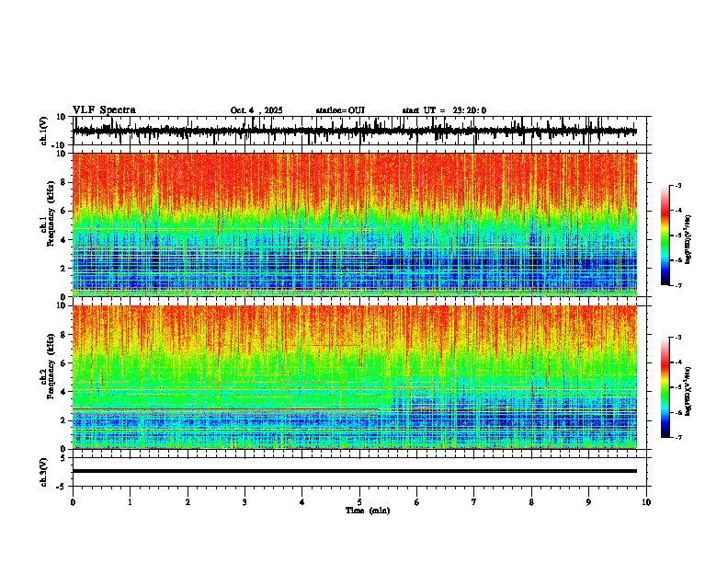728x563 pixels.
Task: Click inside the ch.2 spectrogram panel
Action: pos(355,377)
